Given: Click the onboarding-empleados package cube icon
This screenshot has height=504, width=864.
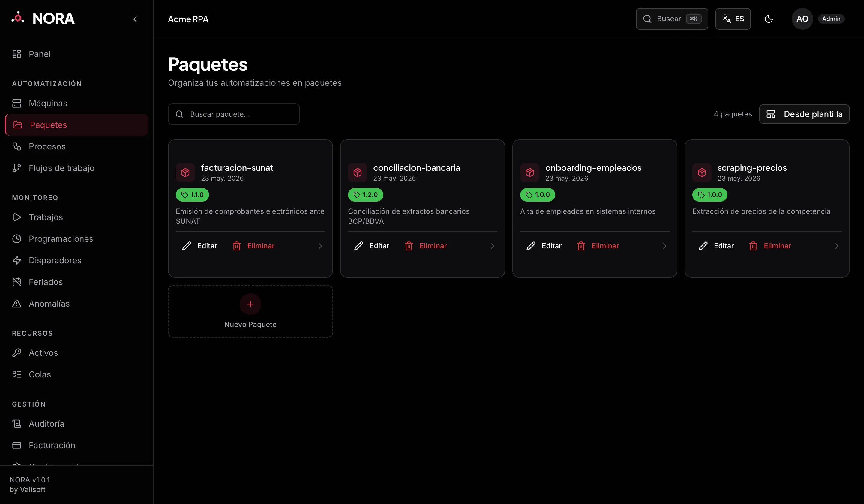Looking at the screenshot, I should [530, 172].
